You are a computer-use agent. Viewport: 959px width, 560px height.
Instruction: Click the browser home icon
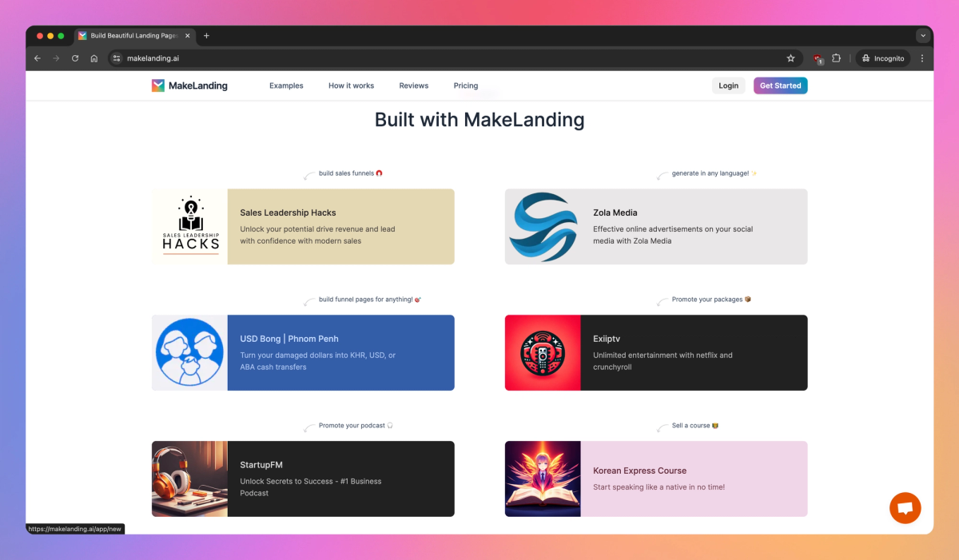click(94, 58)
